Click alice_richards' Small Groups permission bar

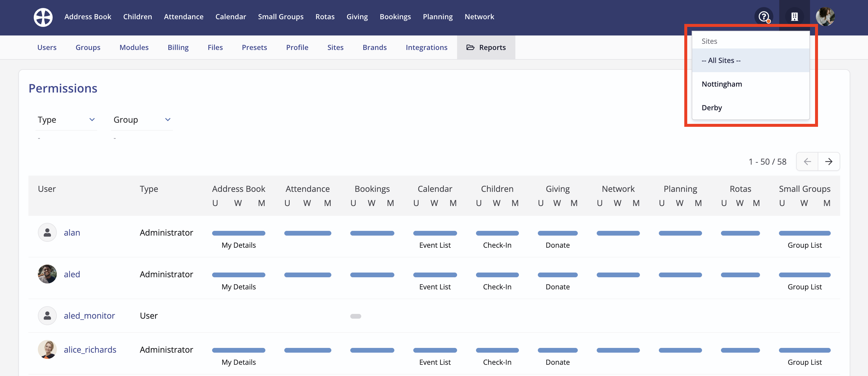(x=805, y=350)
